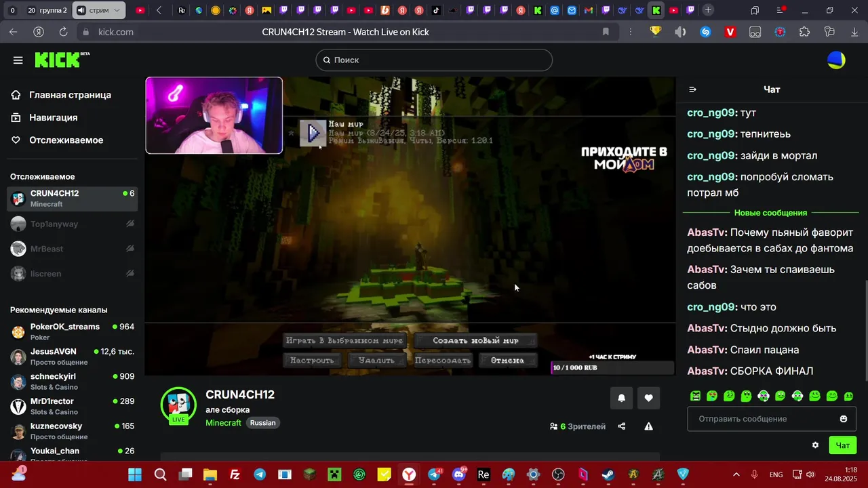This screenshot has height=488, width=868.
Task: Open FileZilla from taskbar
Action: tap(235, 474)
